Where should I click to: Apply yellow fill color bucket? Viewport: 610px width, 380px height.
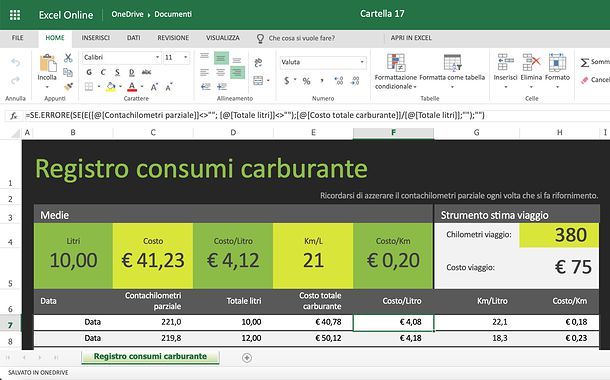(111, 86)
